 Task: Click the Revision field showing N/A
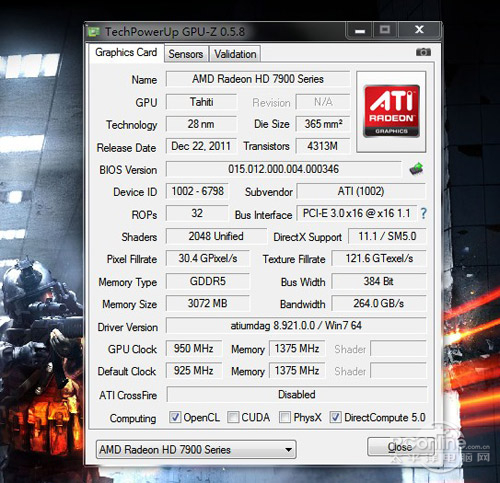323,102
